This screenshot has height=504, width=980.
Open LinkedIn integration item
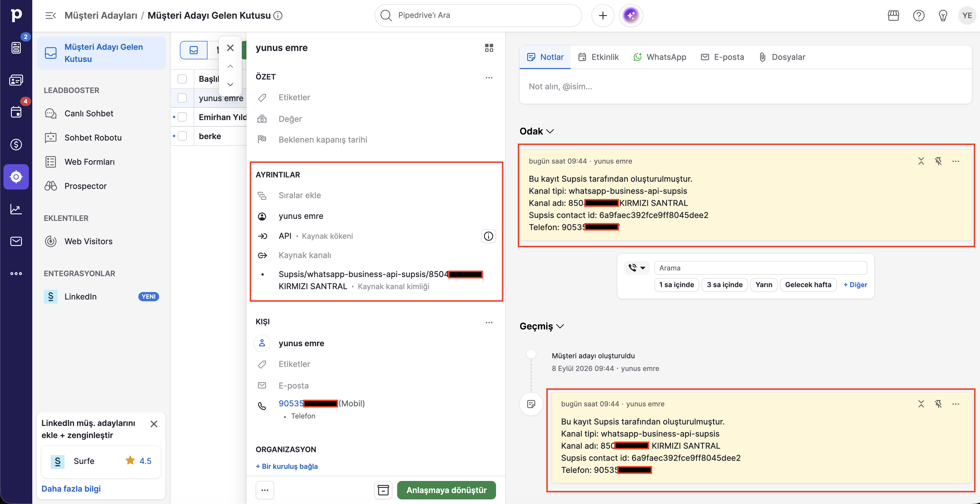(101, 296)
